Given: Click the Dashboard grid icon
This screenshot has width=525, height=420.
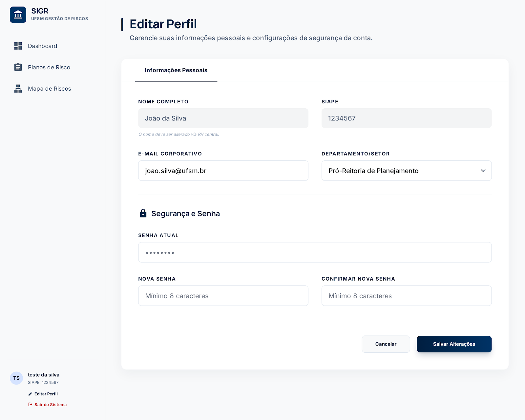Looking at the screenshot, I should 18,46.
